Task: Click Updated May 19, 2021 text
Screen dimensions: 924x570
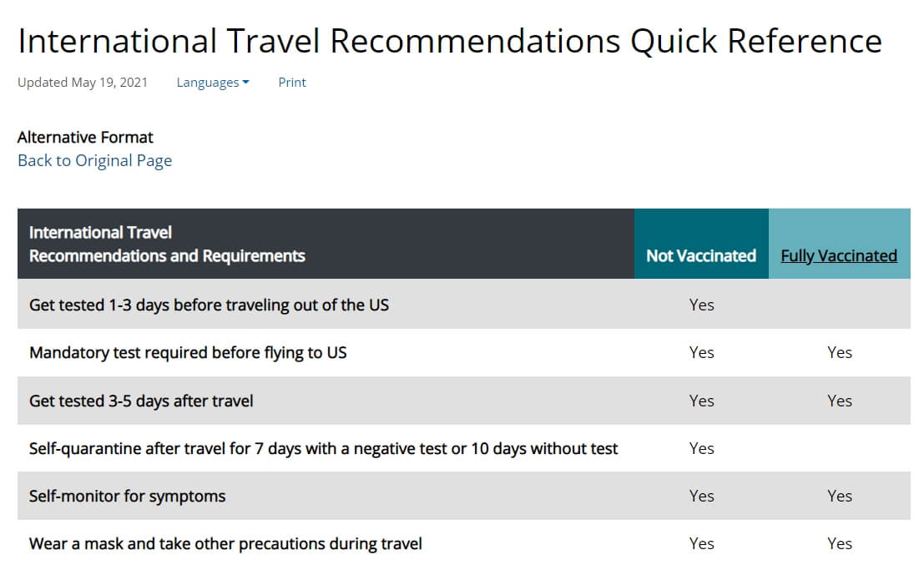Action: click(x=83, y=83)
